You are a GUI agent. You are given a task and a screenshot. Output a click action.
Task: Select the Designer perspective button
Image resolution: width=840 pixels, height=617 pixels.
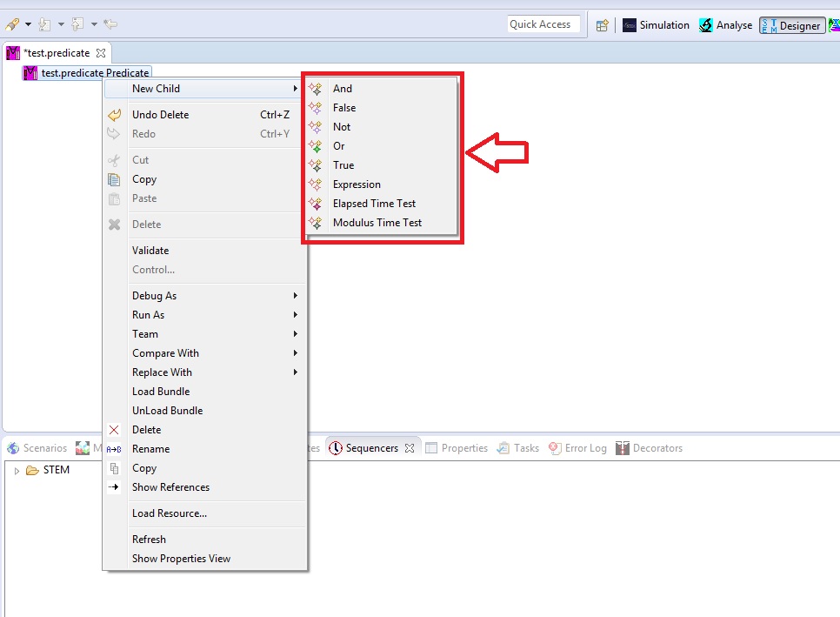[792, 25]
